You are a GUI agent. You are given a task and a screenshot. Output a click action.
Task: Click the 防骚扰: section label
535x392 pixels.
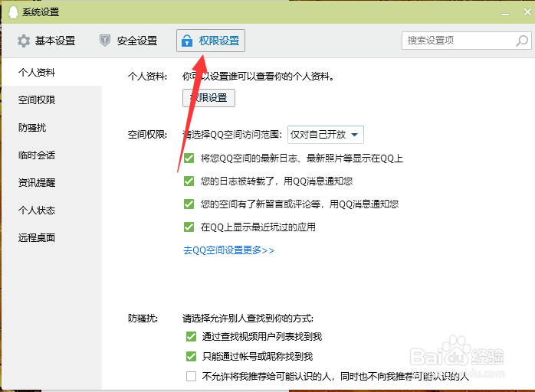[x=143, y=318]
